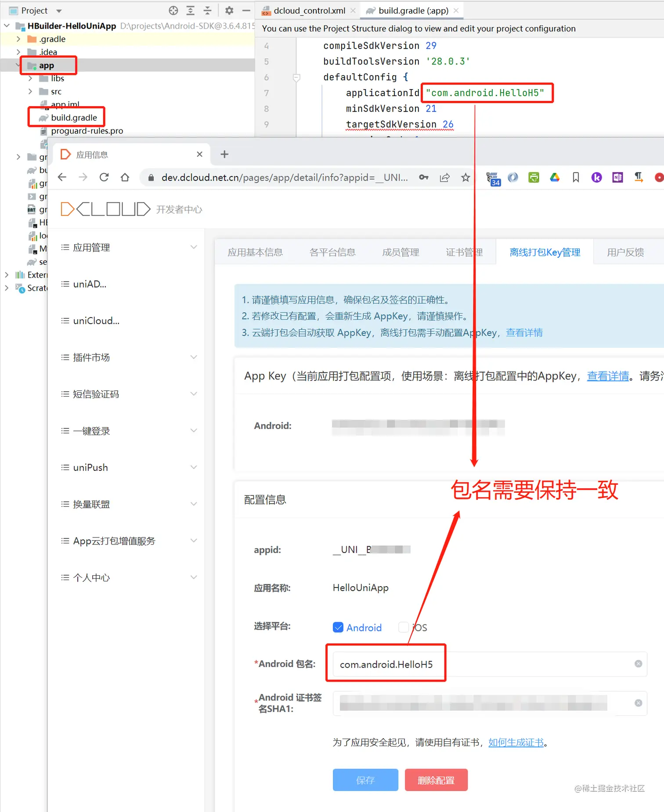664x812 pixels.
Task: Click the purple K extension icon
Action: tap(596, 177)
